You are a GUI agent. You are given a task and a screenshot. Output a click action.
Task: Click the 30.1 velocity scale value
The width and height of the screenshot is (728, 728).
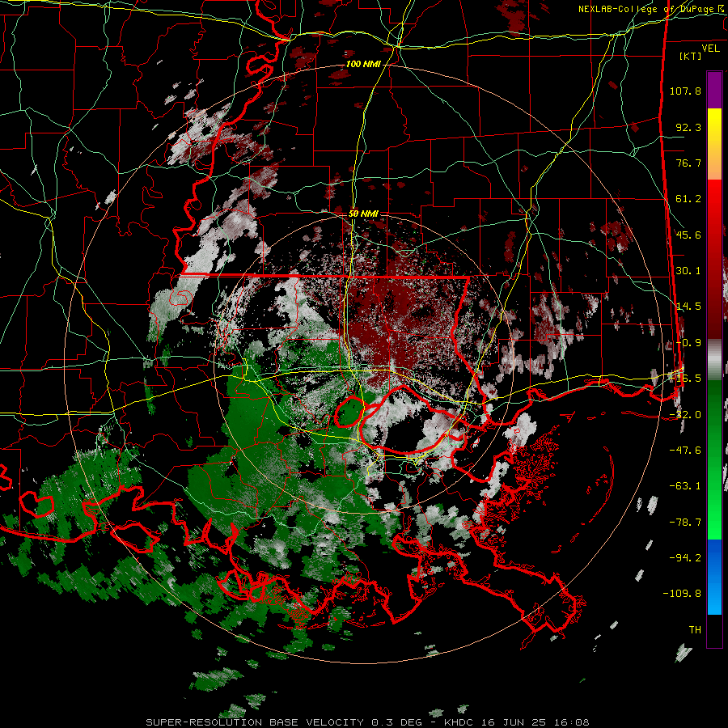(688, 271)
